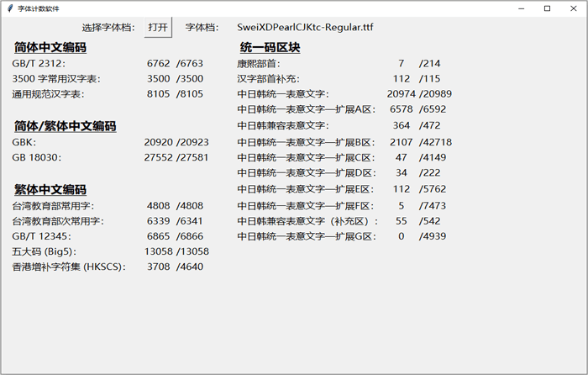588x375 pixels.
Task: Click the 简体/繁体中文编码 heading
Action: click(66, 126)
